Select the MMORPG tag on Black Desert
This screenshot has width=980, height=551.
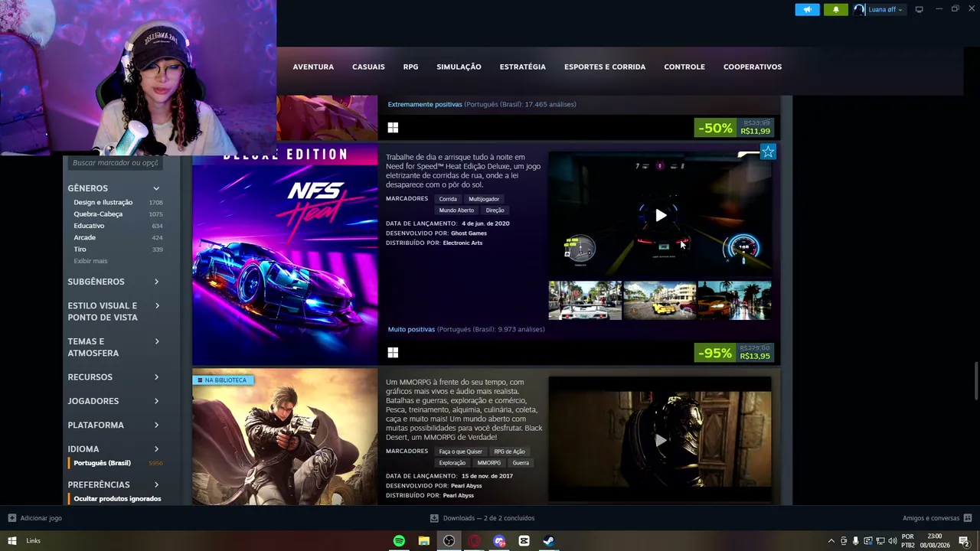pyautogui.click(x=489, y=463)
